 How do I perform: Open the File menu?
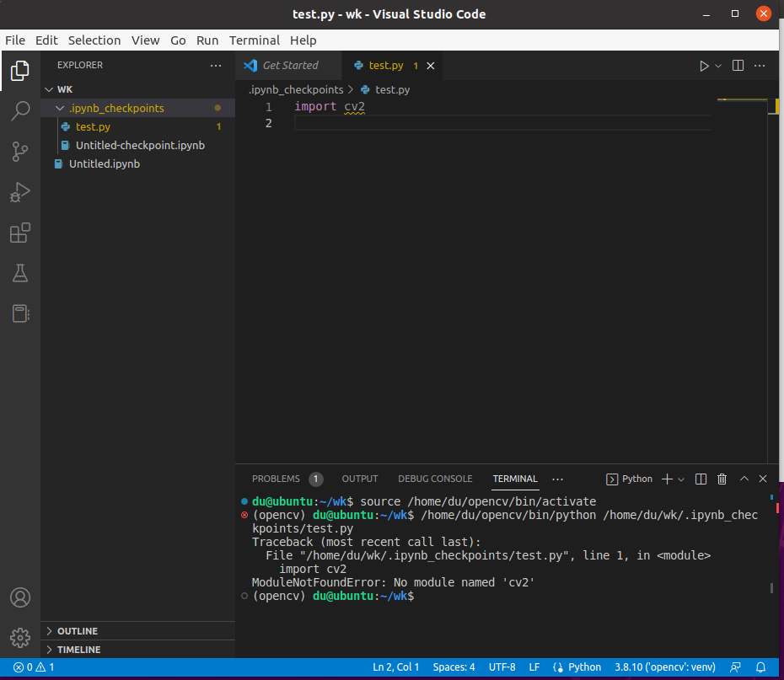(x=15, y=40)
